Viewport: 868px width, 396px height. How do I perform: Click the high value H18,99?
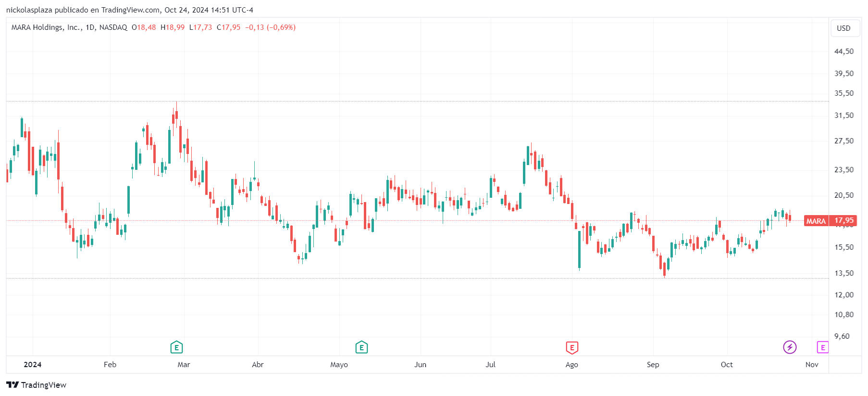tap(173, 27)
